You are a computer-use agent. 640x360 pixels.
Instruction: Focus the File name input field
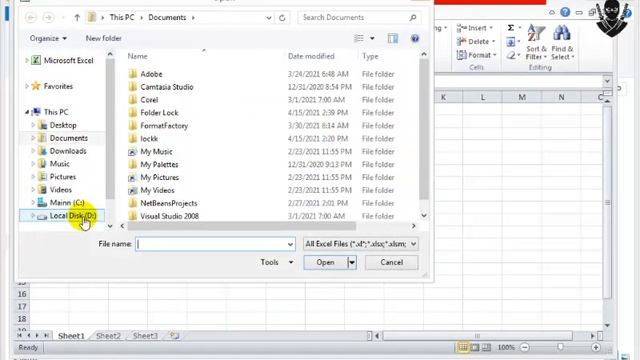pyautogui.click(x=215, y=244)
